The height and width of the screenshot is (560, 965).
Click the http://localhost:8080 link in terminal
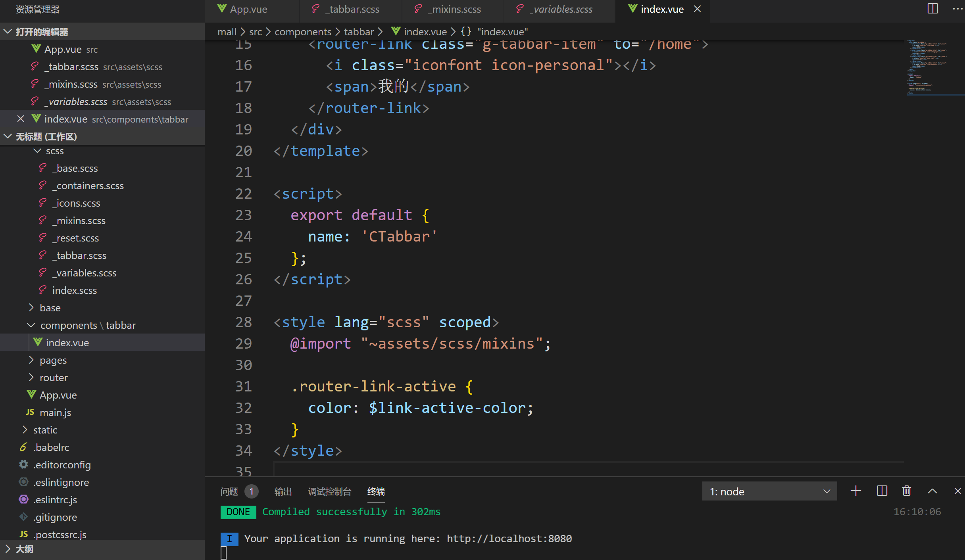[x=509, y=539]
